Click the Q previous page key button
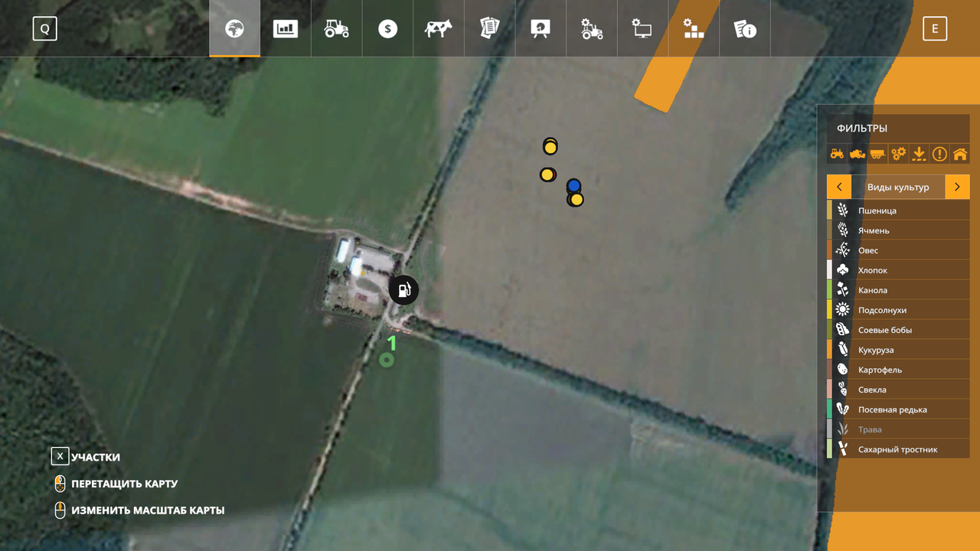 click(x=44, y=29)
